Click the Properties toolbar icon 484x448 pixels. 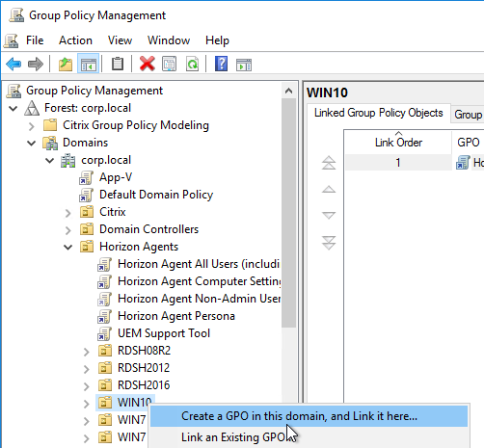coord(170,64)
